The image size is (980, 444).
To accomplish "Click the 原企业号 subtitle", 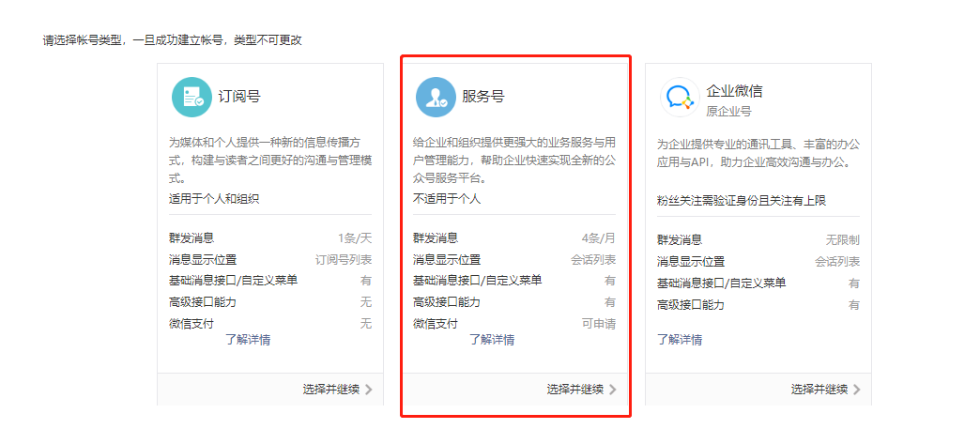I will (x=728, y=112).
